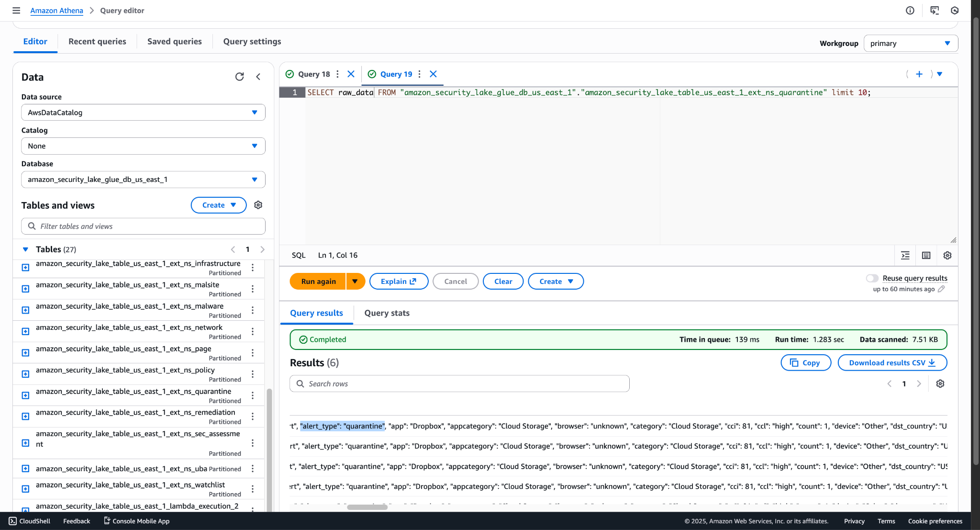Screen dimensions: 980x530
Task: Open the query tabs dropdown arrow
Action: [939, 74]
